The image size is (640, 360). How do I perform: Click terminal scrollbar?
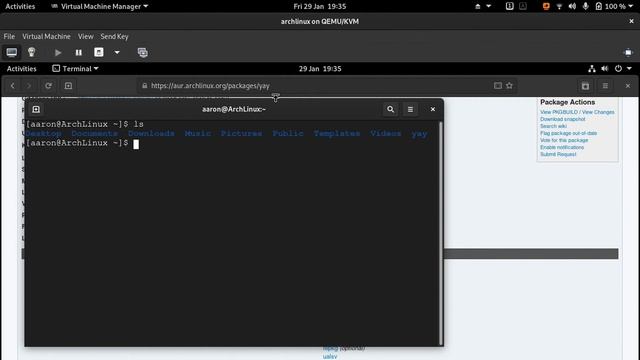[441, 233]
